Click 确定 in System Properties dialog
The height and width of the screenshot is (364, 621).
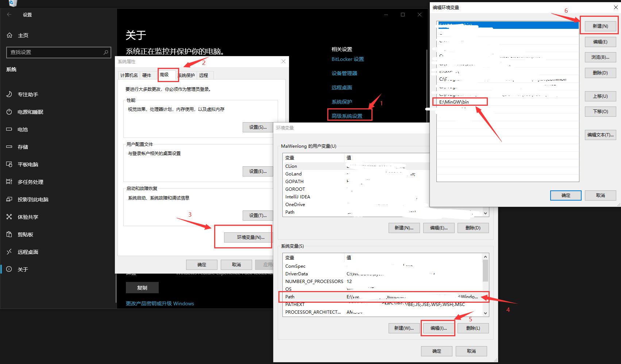[202, 264]
